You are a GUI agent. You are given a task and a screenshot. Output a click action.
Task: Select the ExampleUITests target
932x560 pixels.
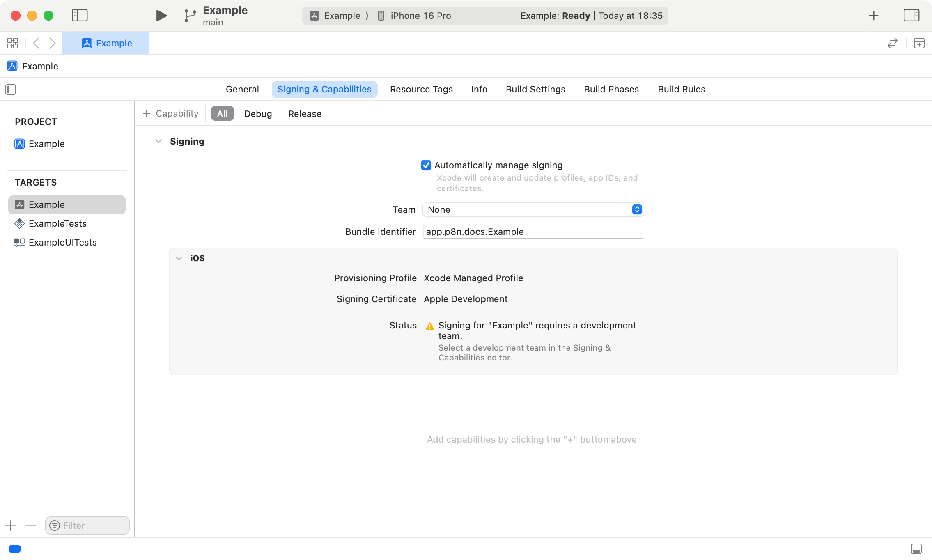tap(62, 242)
